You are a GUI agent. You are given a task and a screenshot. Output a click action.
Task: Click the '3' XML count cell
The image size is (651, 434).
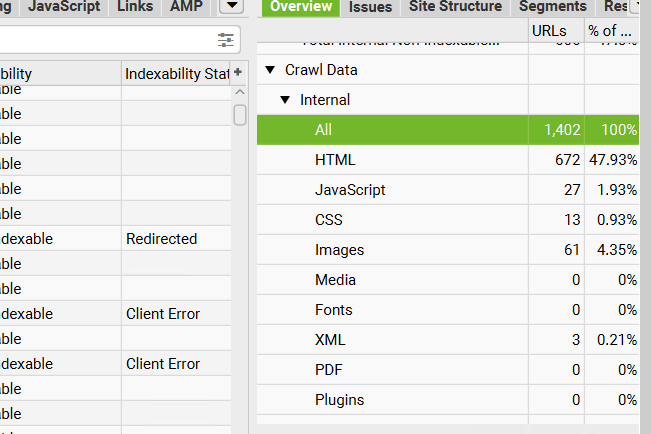tap(556, 340)
